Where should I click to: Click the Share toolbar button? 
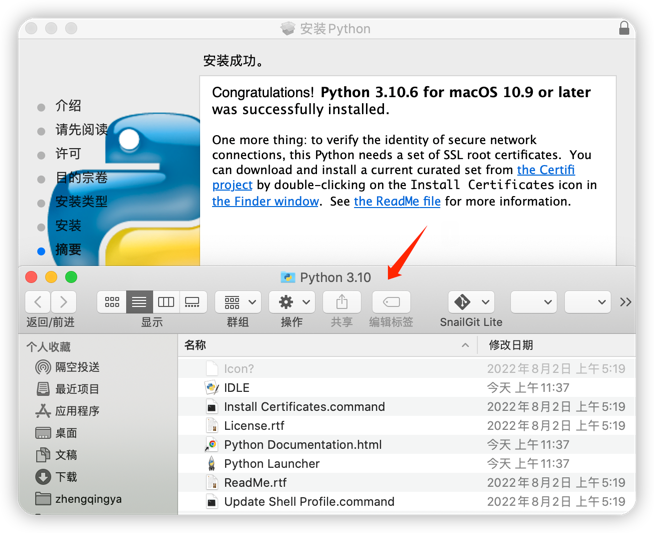[x=341, y=302]
